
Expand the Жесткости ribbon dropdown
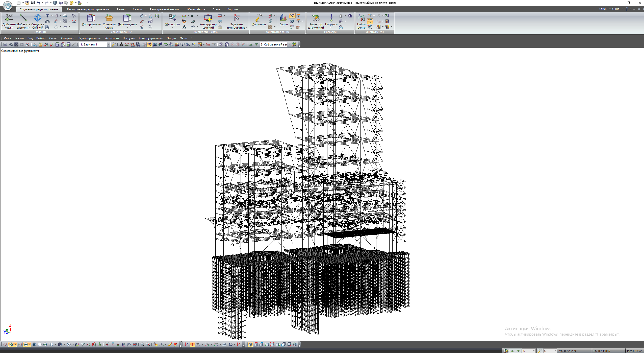coord(172,27)
